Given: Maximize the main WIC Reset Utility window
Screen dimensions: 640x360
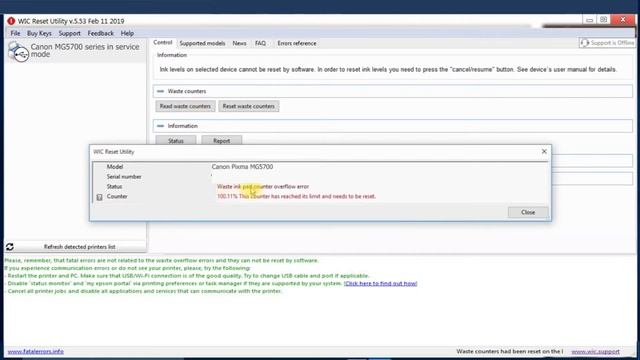Looking at the screenshot, I should 604,20.
